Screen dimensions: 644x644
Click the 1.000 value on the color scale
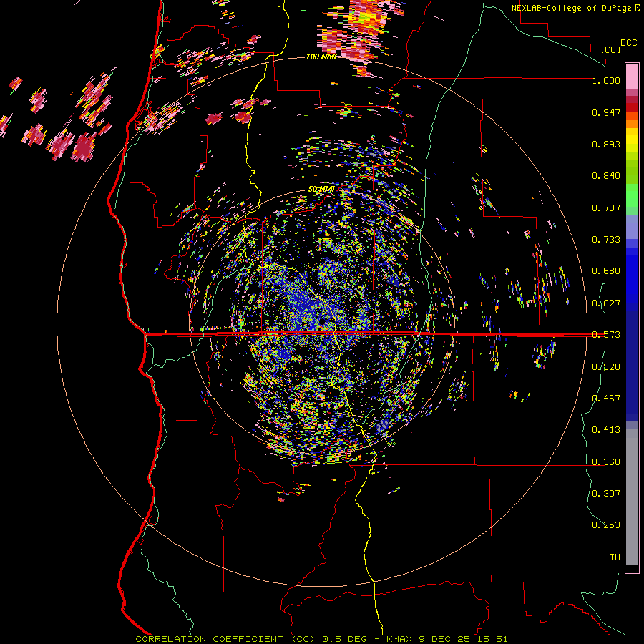click(x=606, y=80)
